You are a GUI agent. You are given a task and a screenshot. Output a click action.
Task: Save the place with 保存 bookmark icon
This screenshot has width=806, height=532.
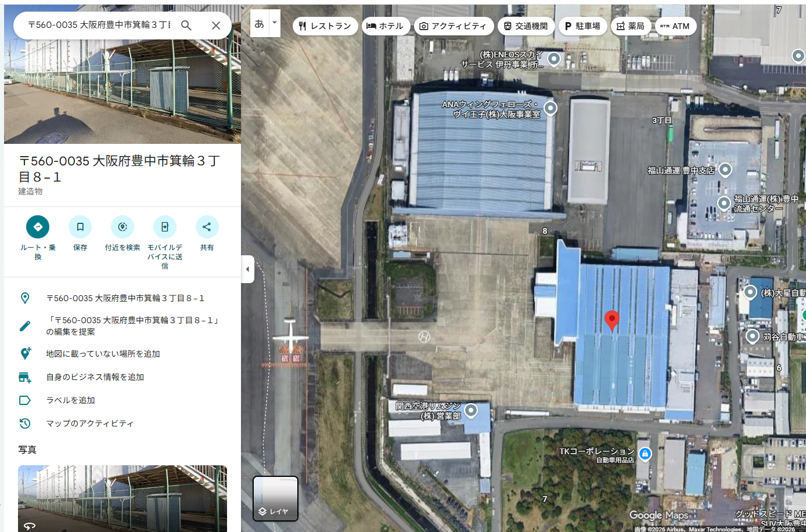(80, 227)
